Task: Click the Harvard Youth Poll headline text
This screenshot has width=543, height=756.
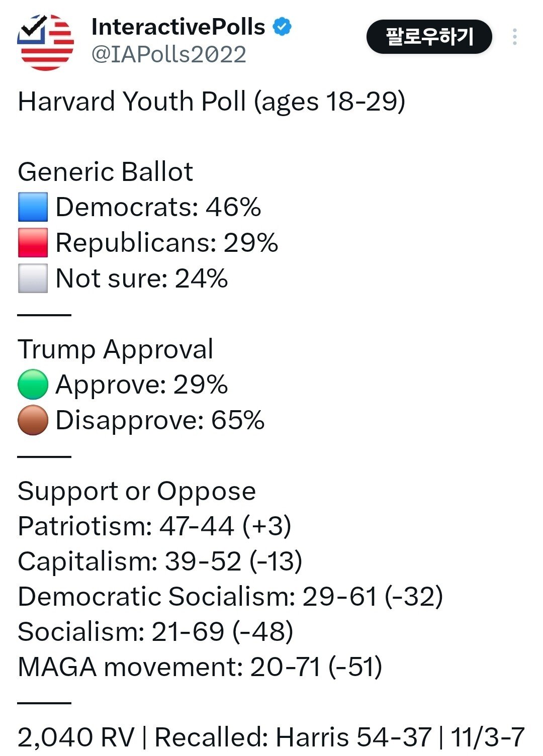Action: [211, 101]
